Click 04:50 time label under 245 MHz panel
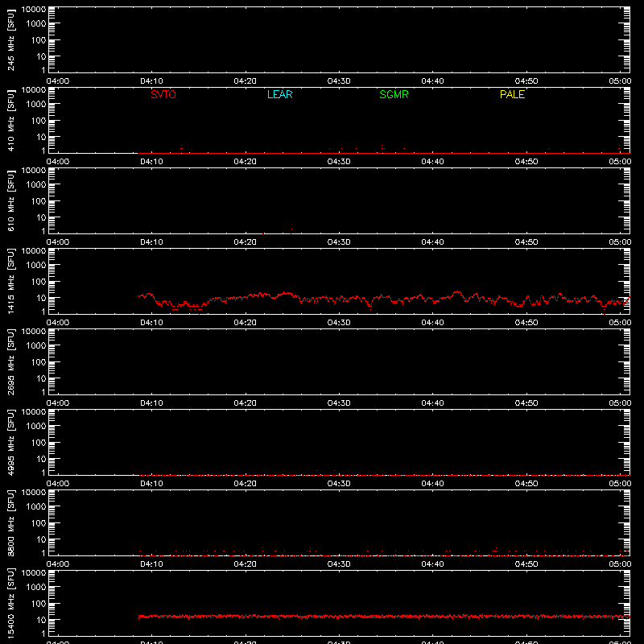The width and height of the screenshot is (644, 644). tap(526, 81)
